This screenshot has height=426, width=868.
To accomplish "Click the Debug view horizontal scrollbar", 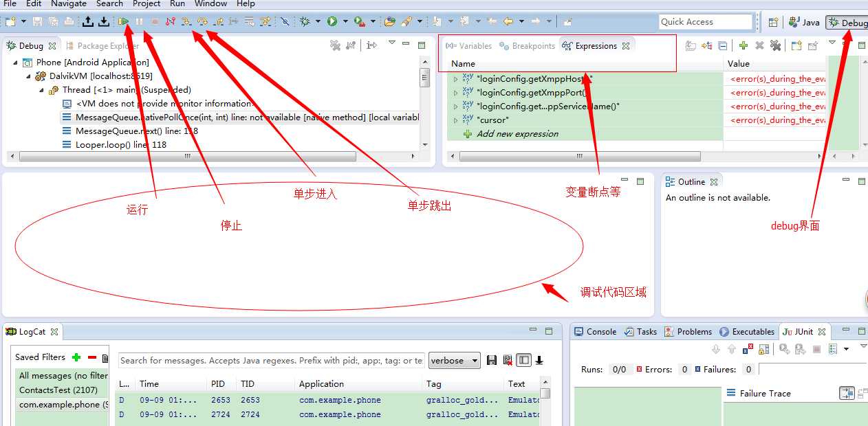I will pos(187,157).
